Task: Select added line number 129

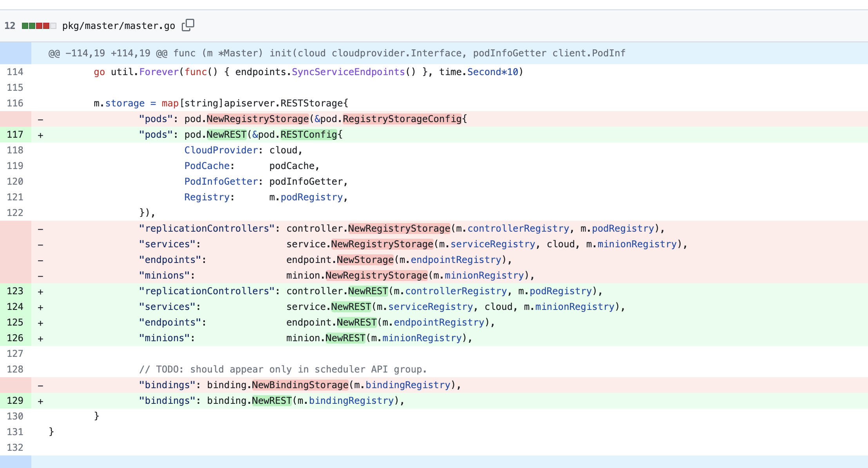Action: [15, 401]
